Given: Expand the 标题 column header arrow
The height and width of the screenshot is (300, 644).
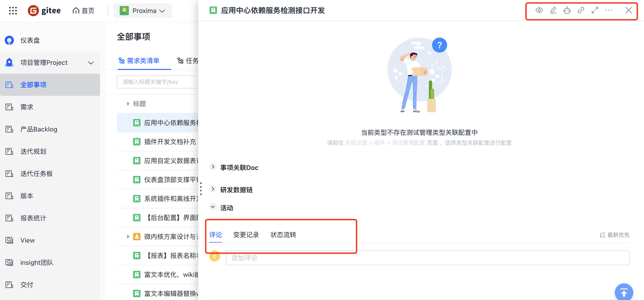Looking at the screenshot, I should (x=128, y=104).
